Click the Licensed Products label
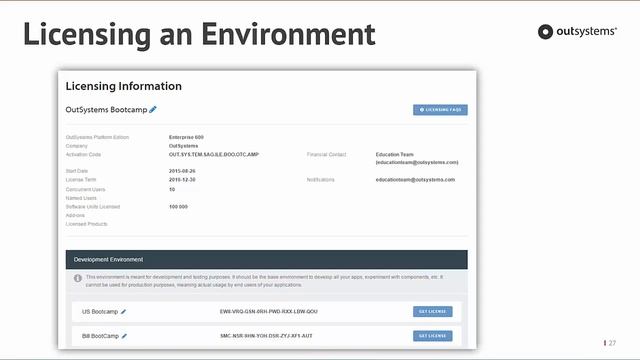This screenshot has height=360, width=640. [x=87, y=224]
